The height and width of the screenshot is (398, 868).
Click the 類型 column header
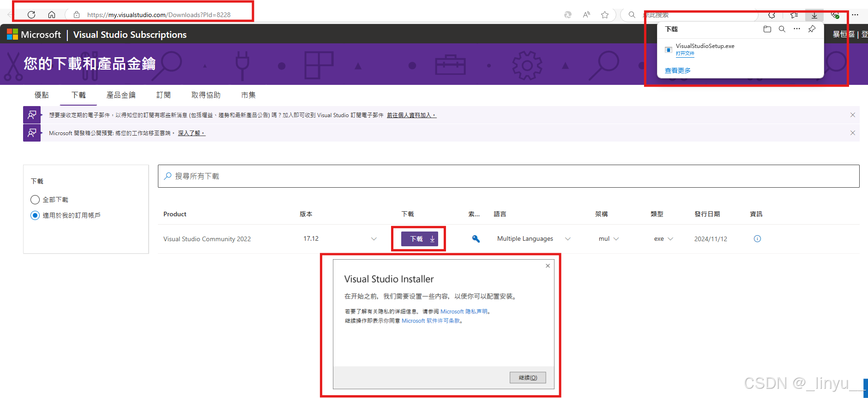click(x=657, y=214)
